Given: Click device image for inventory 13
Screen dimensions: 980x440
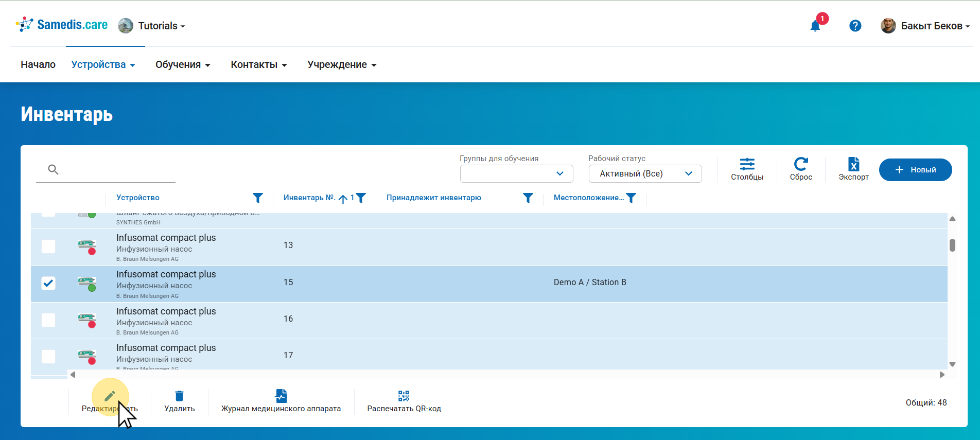Looking at the screenshot, I should [x=87, y=246].
